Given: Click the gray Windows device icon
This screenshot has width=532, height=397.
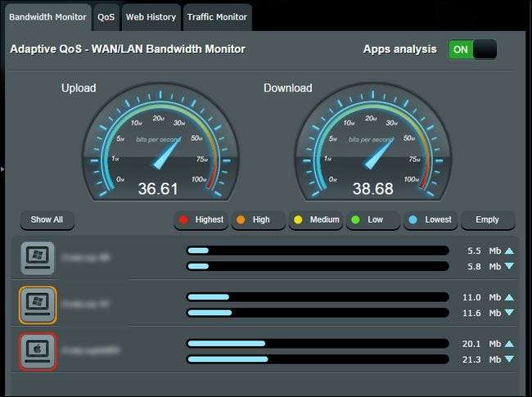Looking at the screenshot, I should point(37,258).
